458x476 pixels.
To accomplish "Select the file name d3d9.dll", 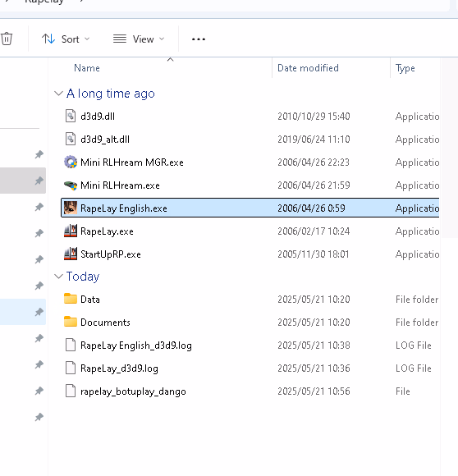I will click(98, 117).
